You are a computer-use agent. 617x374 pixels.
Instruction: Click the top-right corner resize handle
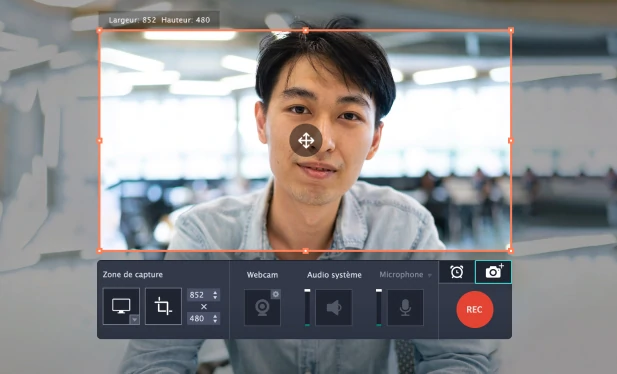511,30
